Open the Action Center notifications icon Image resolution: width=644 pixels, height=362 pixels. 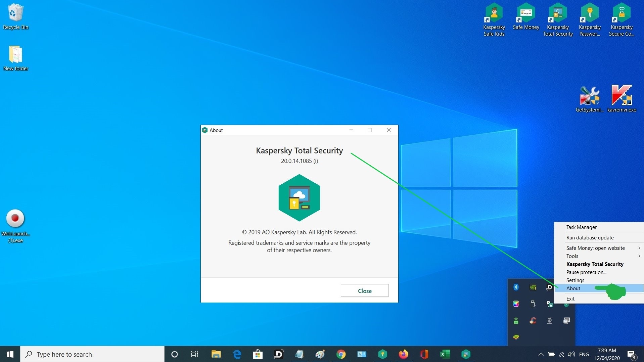pos(632,354)
